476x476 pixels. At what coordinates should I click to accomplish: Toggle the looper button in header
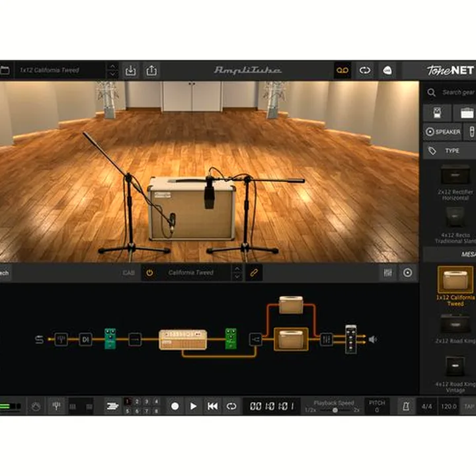pos(364,71)
